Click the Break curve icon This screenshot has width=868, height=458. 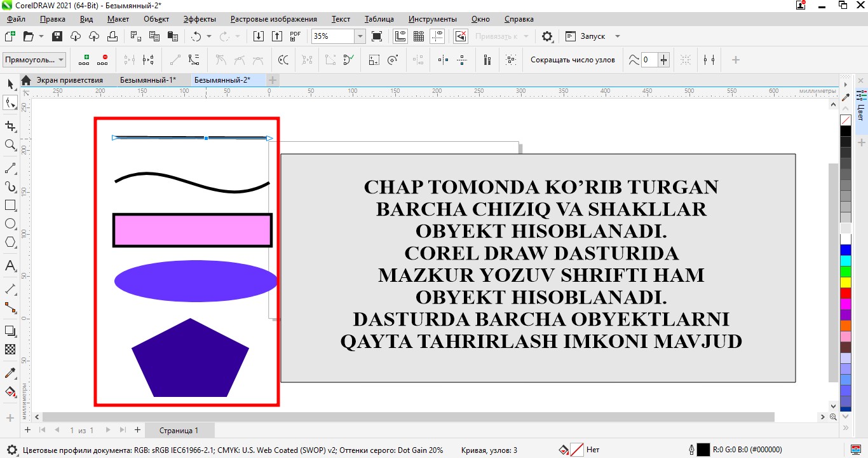(x=148, y=60)
